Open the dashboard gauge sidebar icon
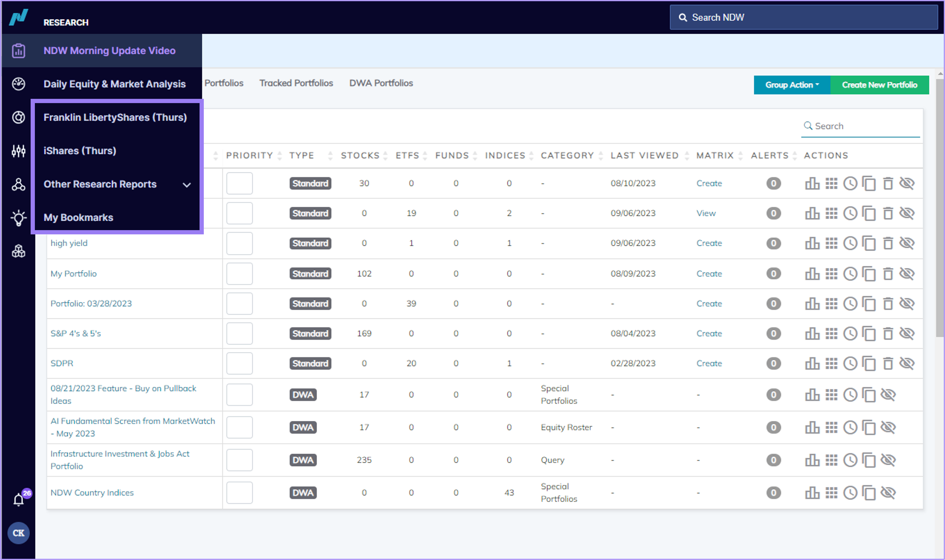Viewport: 945px width, 560px height. pos(18,84)
